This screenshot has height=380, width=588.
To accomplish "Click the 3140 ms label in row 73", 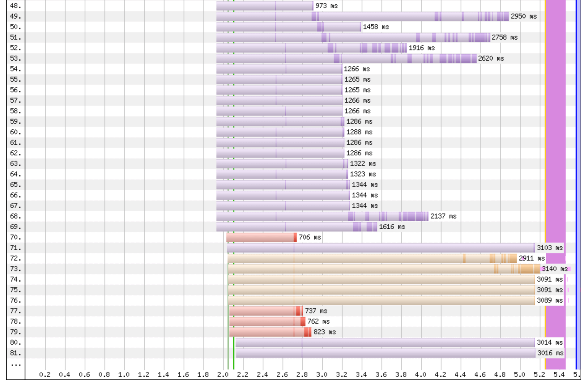I will click(554, 269).
